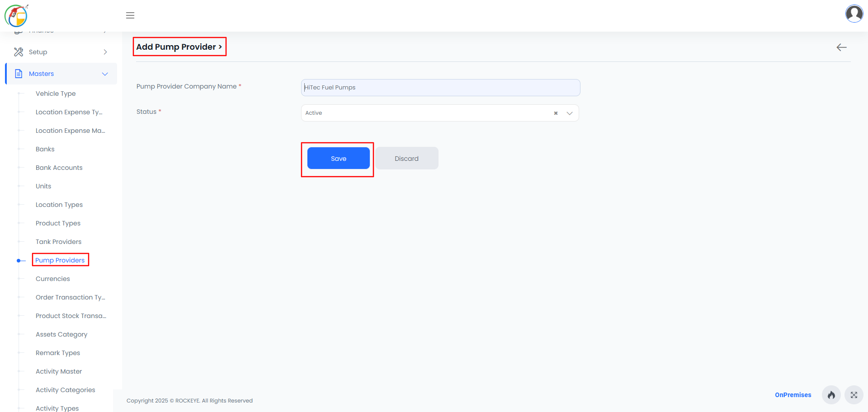Go to Bank Accounts
Screen dimensions: 868x412
(59, 168)
